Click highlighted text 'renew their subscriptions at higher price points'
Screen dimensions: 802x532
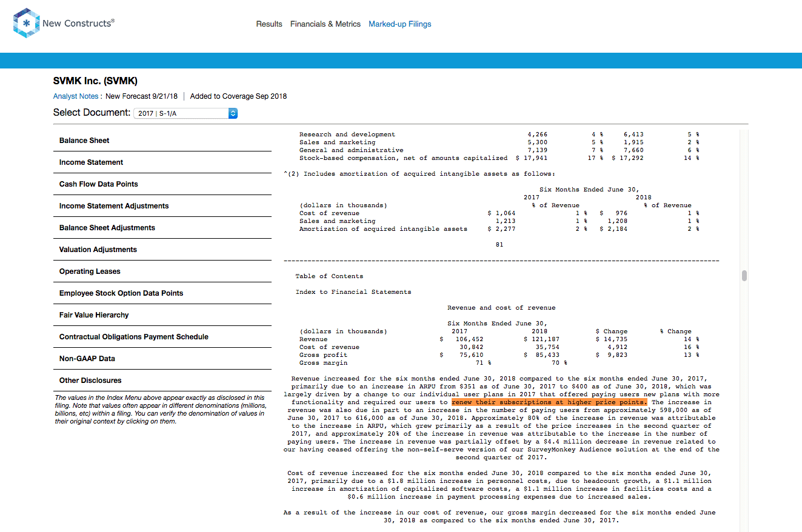click(x=549, y=402)
